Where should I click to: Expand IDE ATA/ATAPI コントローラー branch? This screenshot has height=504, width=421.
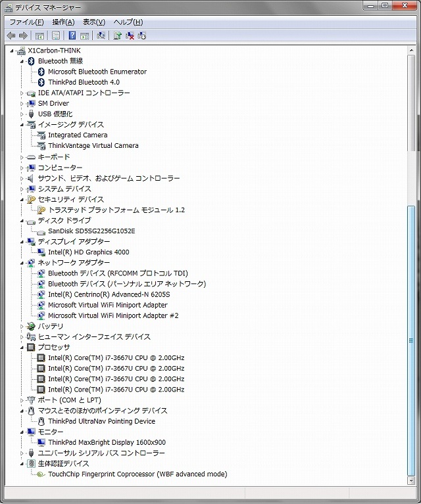[x=22, y=93]
